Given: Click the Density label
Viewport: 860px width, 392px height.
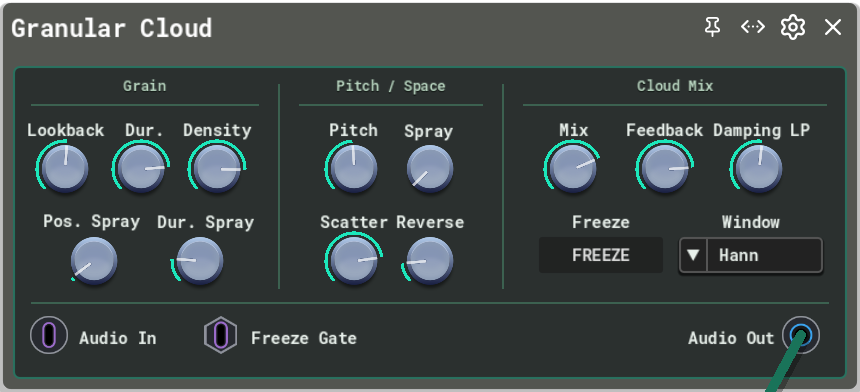Looking at the screenshot, I should [x=217, y=130].
